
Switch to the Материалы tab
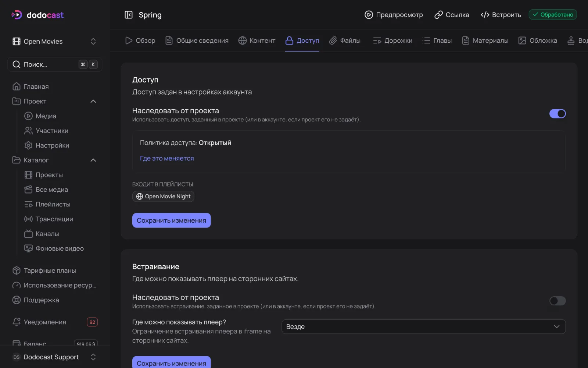(485, 40)
